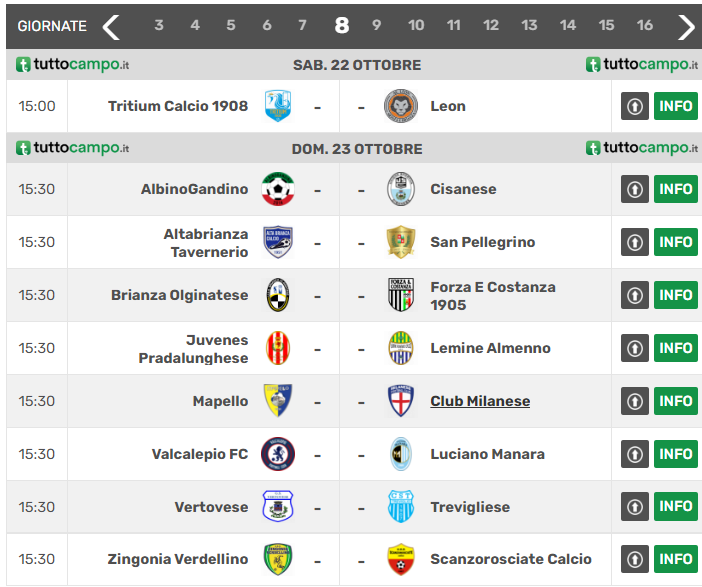
Task: Open the Luciano Manara team page
Action: 487,454
